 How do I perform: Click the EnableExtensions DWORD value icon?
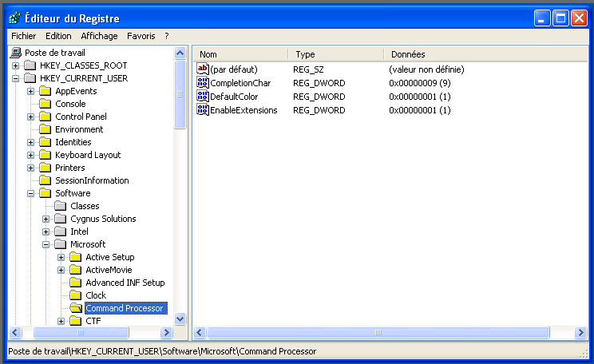click(203, 110)
